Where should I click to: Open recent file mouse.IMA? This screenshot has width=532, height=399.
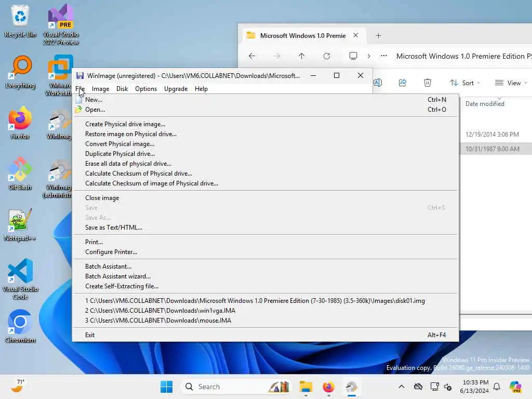point(265,320)
